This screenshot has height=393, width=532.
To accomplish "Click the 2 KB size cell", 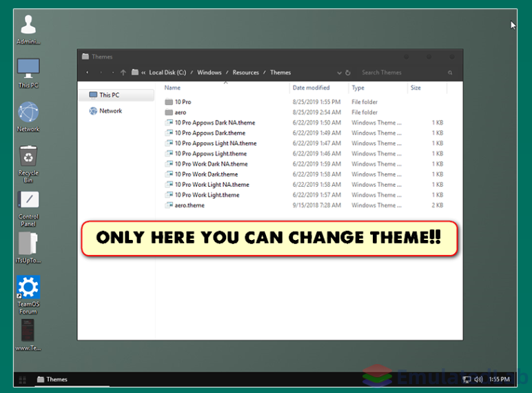I will 438,205.
